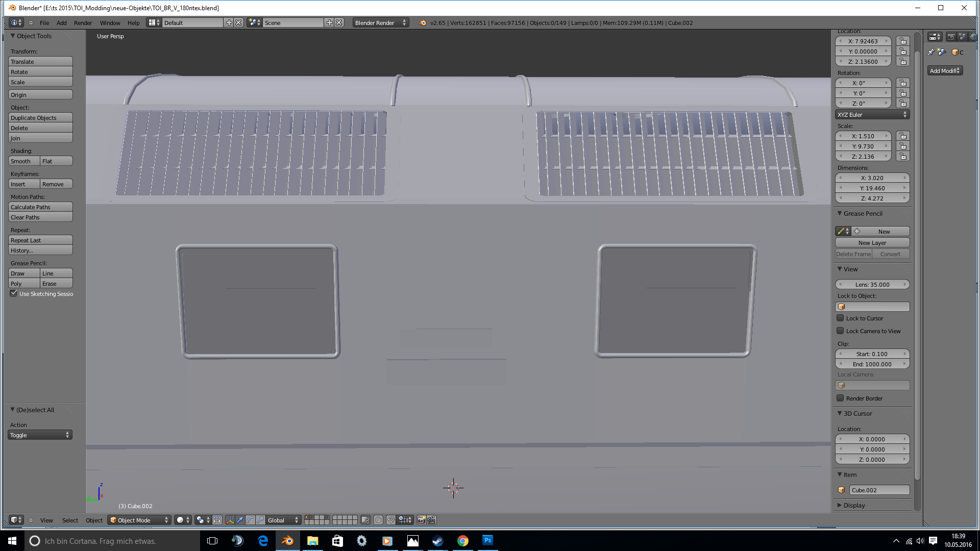Open the Render menu
Image resolution: width=980 pixels, height=551 pixels.
pos(83,23)
